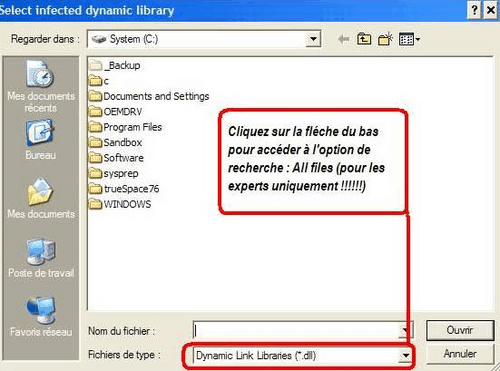
Task: Select the WINDOWS folder
Action: 120,204
